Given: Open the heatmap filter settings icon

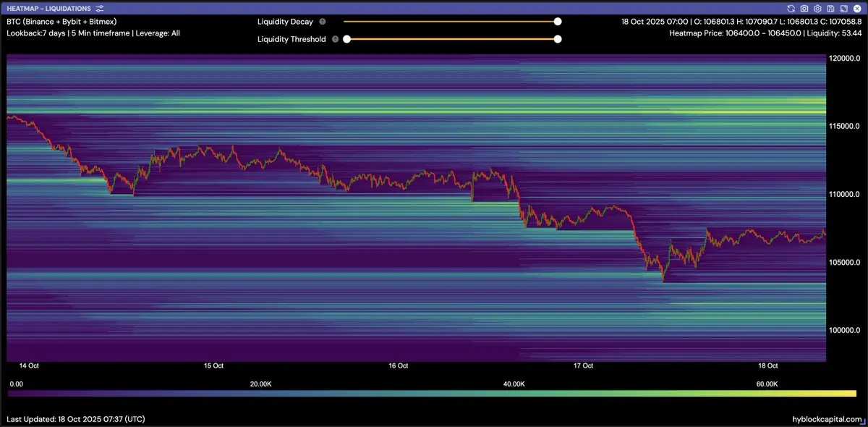Looking at the screenshot, I should tap(100, 8).
